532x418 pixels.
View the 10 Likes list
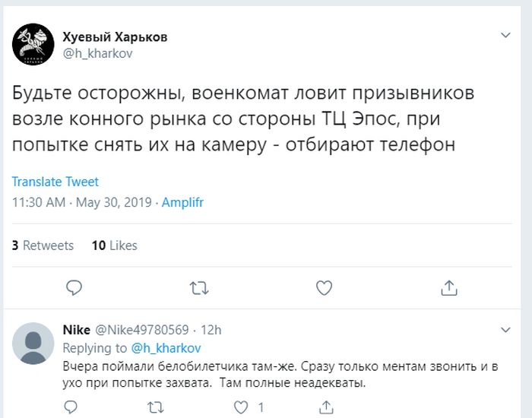pyautogui.click(x=114, y=245)
